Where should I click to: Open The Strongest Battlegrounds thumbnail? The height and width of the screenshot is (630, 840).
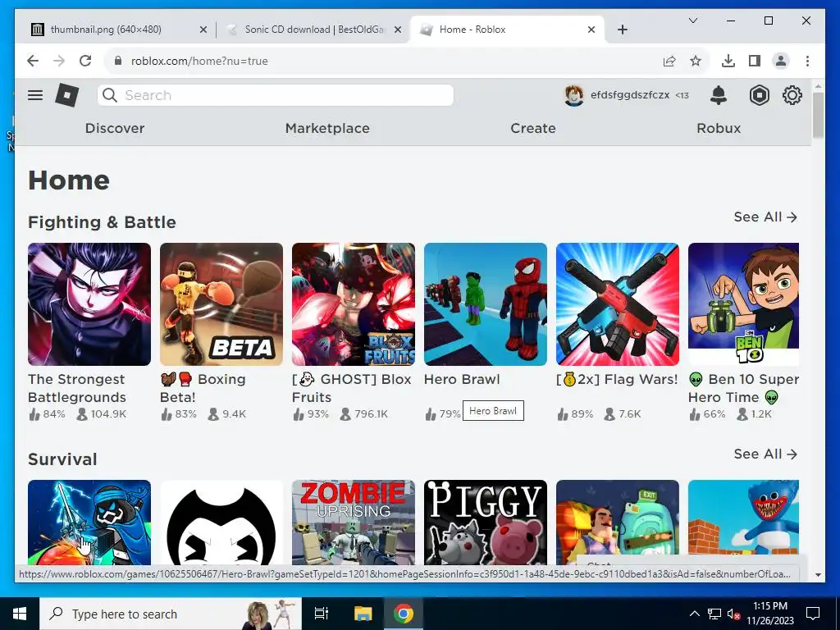[x=89, y=304]
